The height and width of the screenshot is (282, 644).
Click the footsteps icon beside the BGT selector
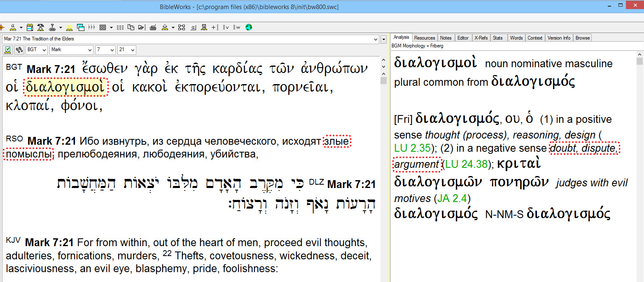tap(19, 50)
